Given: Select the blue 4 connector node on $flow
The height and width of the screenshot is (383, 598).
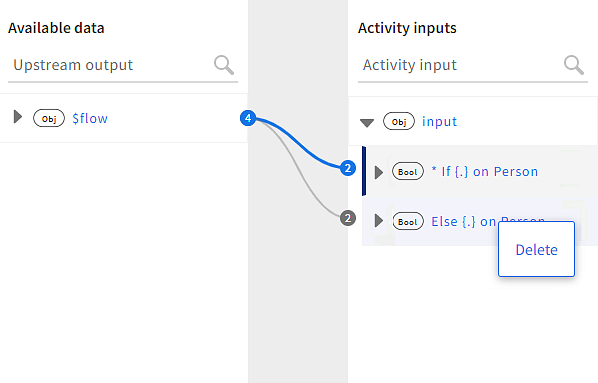Looking at the screenshot, I should (x=248, y=118).
